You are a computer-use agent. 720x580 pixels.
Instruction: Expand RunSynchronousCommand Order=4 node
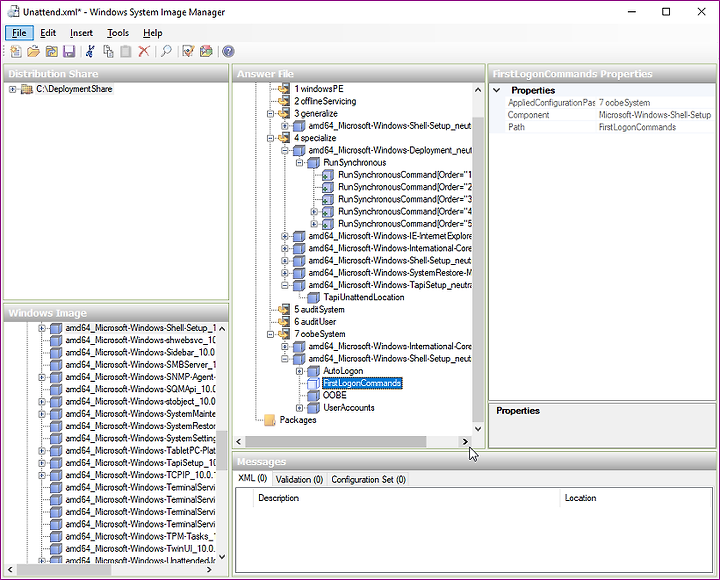click(314, 212)
